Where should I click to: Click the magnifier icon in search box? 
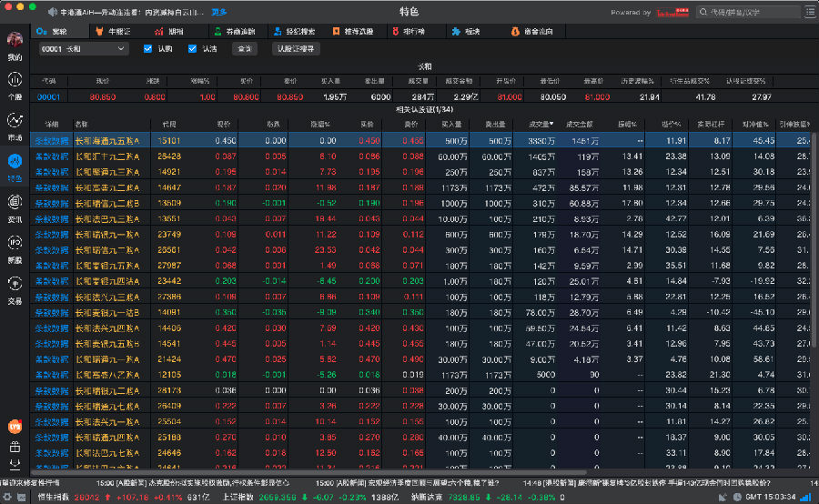point(703,12)
